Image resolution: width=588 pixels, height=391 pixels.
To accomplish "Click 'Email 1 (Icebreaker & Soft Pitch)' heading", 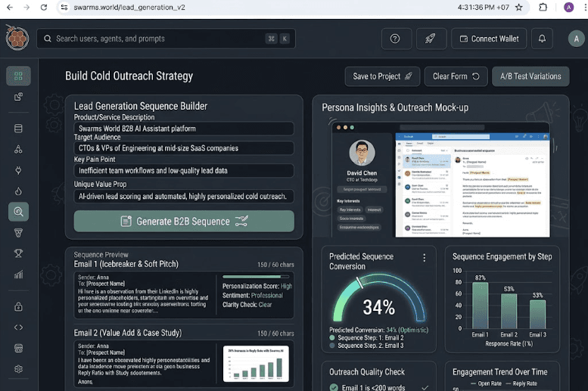I will coord(126,264).
